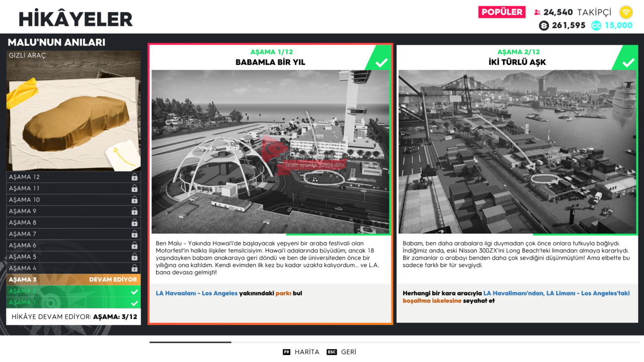Click the lock icon on AŞAMA 8
This screenshot has width=644, height=362.
tap(134, 223)
